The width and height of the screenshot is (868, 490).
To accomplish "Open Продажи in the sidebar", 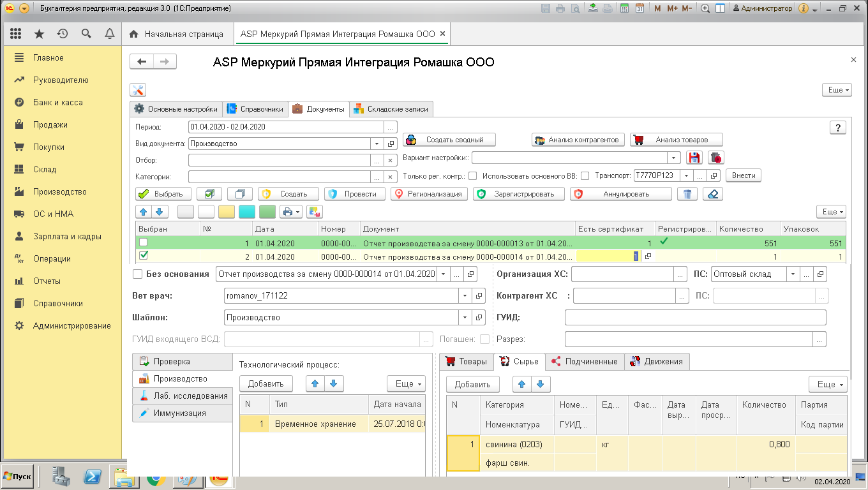I will pos(50,124).
